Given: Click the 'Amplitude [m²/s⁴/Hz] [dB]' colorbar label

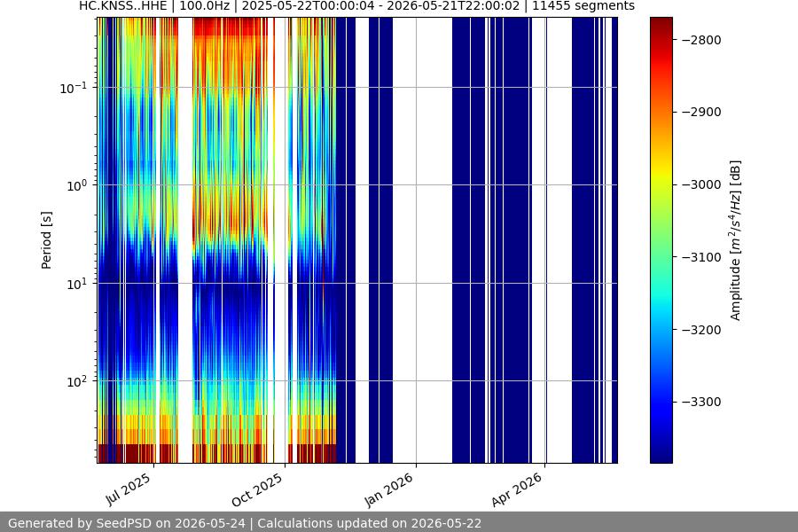Looking at the screenshot, I should pos(735,240).
